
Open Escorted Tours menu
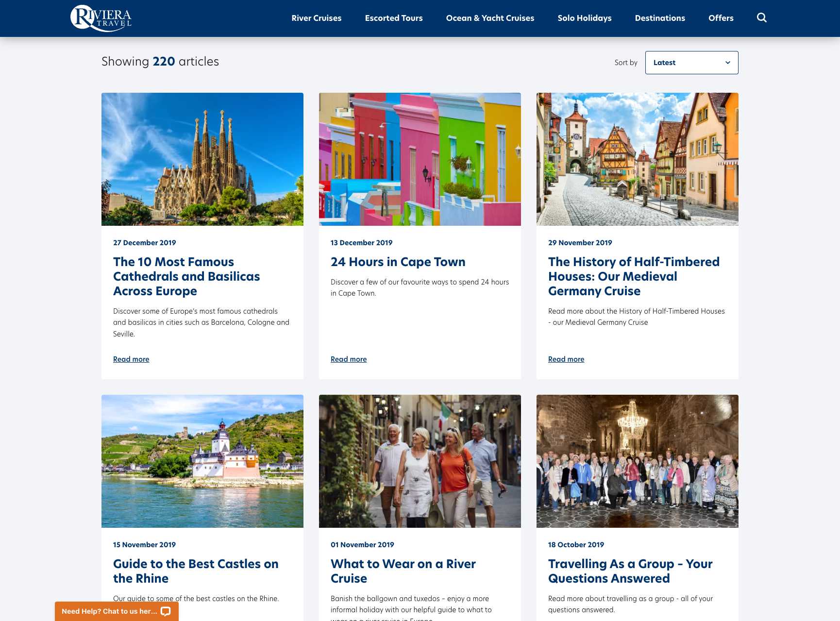(x=393, y=18)
